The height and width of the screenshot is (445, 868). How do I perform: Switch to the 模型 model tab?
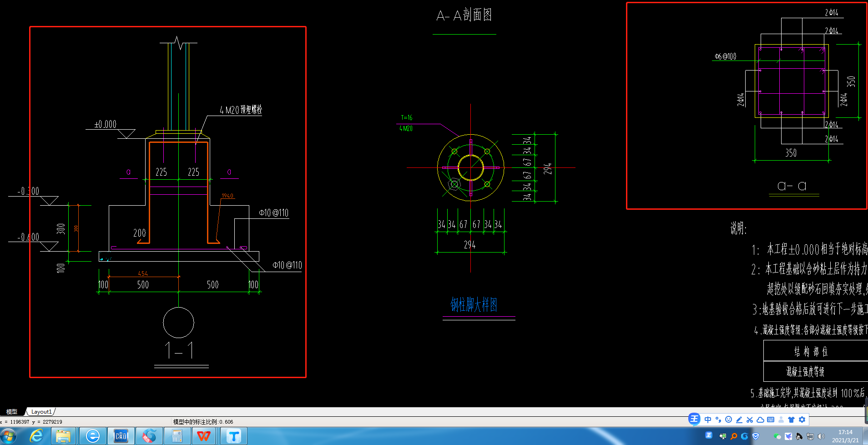pyautogui.click(x=12, y=412)
